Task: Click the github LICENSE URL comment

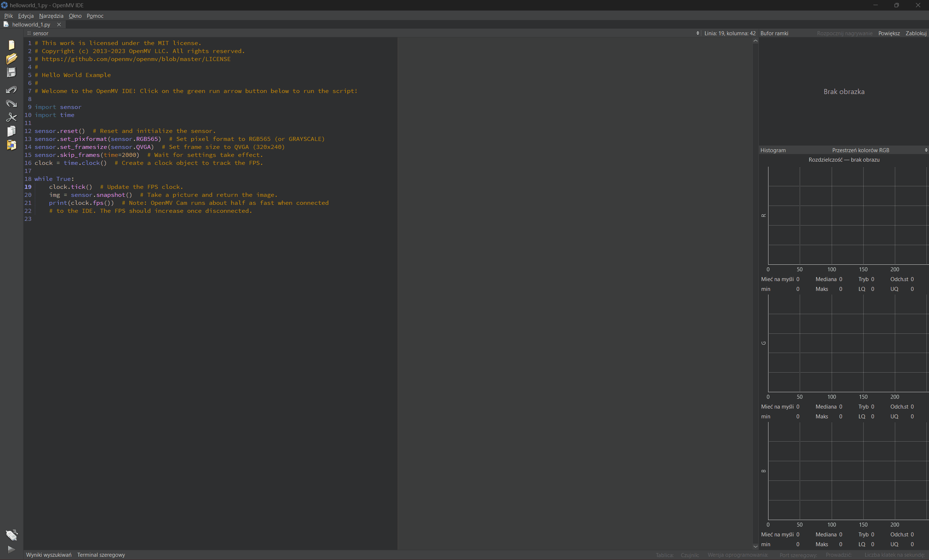Action: click(x=132, y=59)
